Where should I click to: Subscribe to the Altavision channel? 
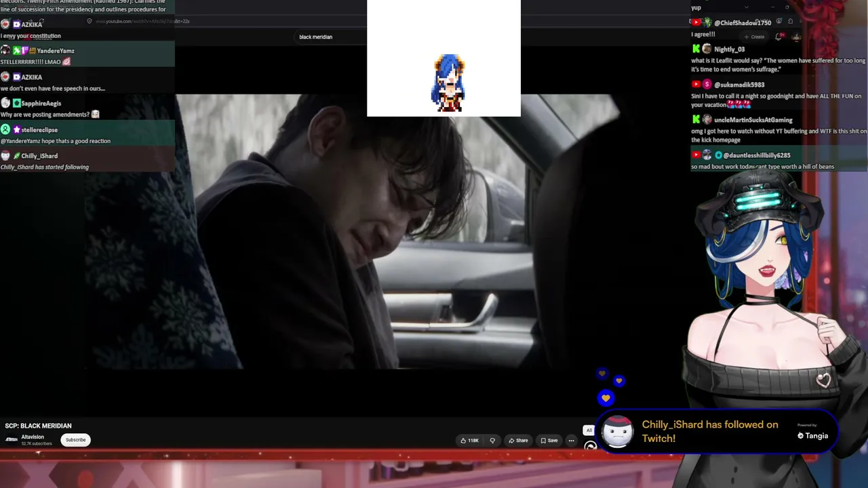click(x=75, y=440)
